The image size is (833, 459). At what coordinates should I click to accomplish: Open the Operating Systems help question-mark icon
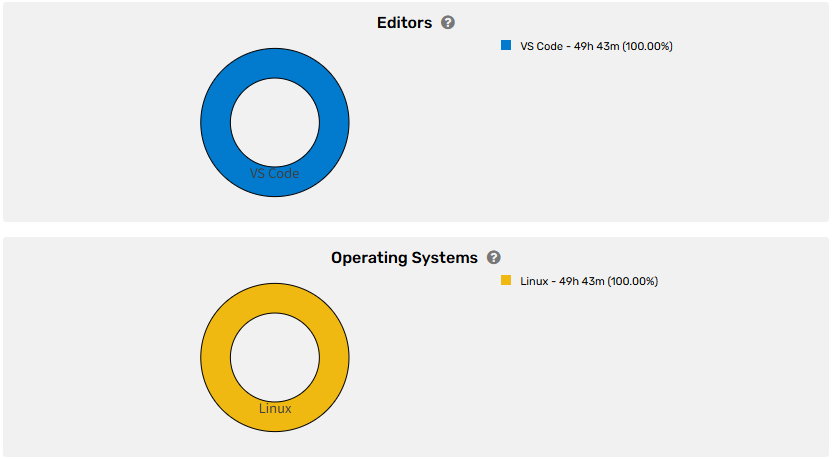(x=494, y=258)
